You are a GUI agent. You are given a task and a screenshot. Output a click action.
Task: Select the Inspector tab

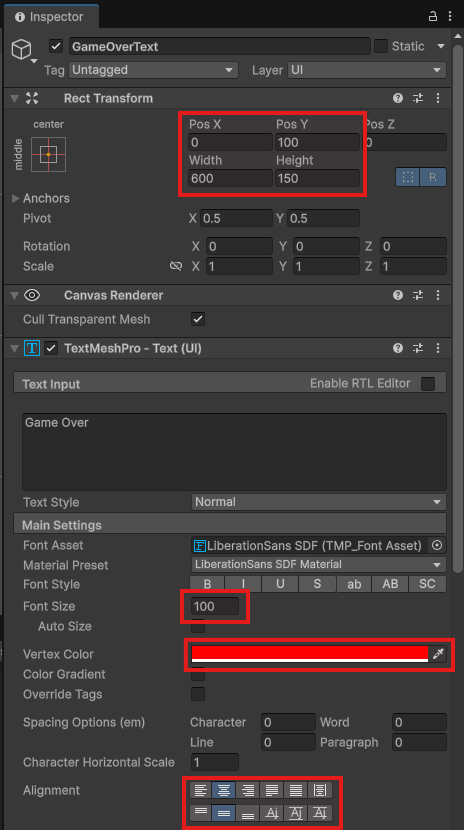50,17
